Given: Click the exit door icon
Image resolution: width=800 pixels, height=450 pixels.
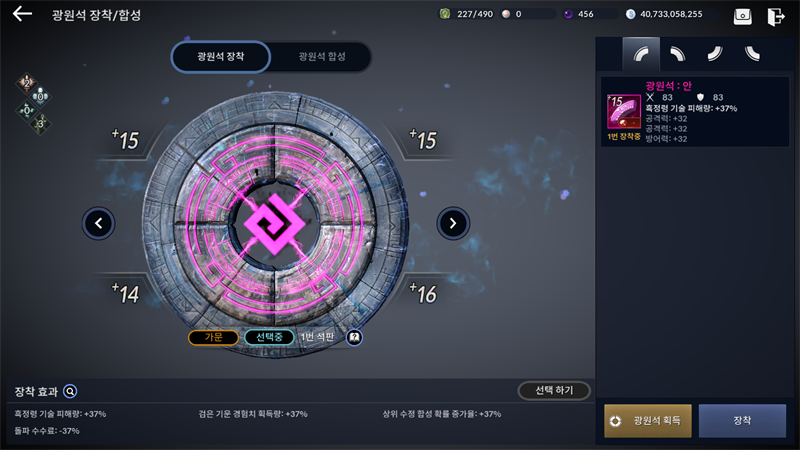Looking at the screenshot, I should coord(776,16).
